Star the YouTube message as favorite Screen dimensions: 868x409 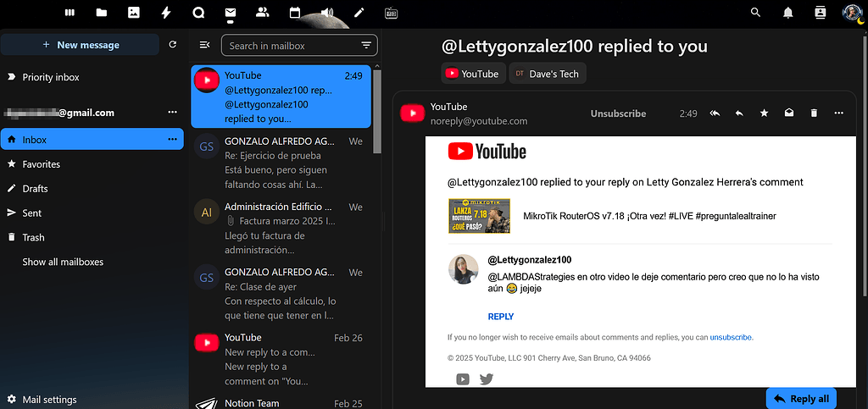coord(764,113)
